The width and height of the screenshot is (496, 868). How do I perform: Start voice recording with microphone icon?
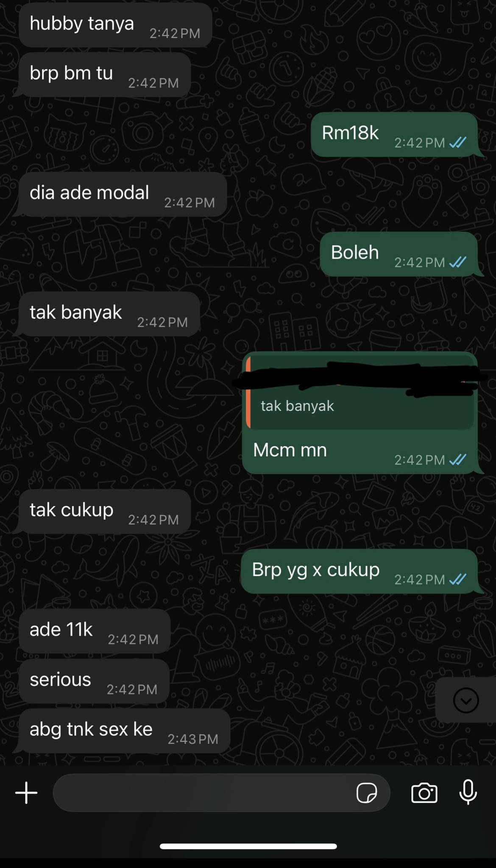point(468,792)
